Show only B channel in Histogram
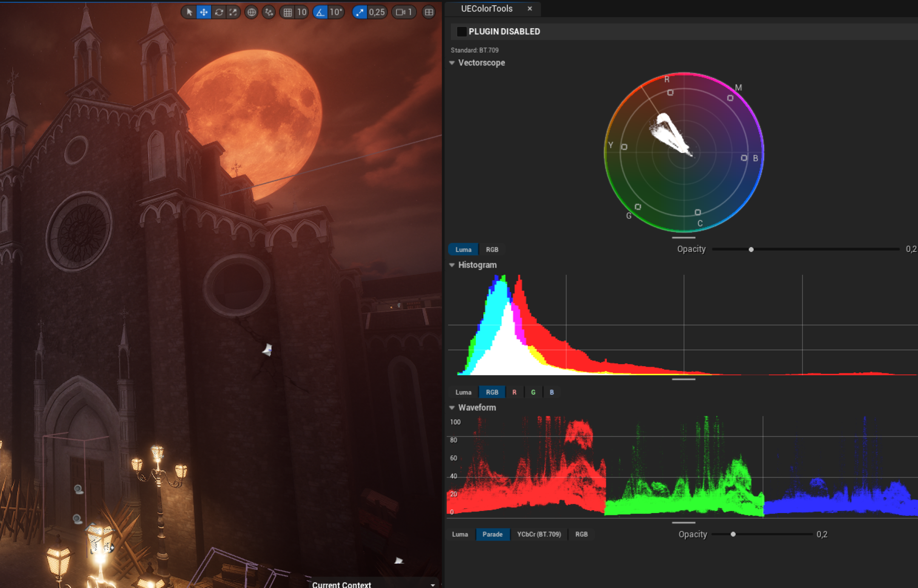The image size is (918, 588). pyautogui.click(x=552, y=392)
